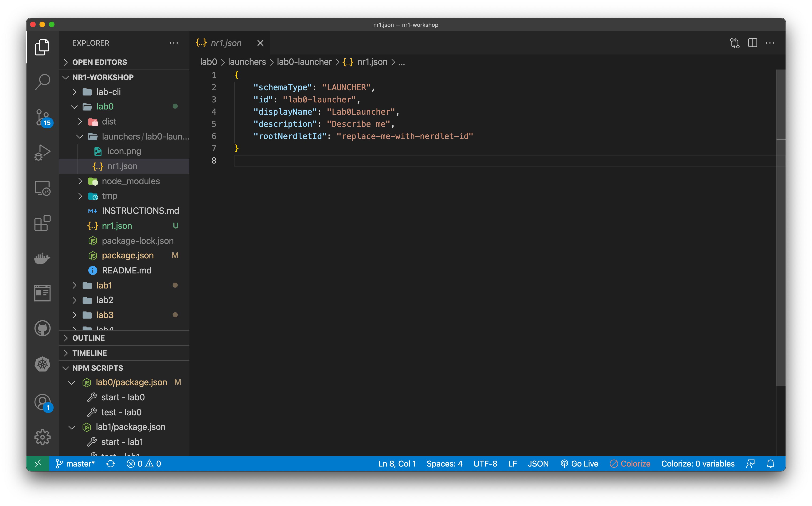Open Manage settings gear icon

click(43, 437)
